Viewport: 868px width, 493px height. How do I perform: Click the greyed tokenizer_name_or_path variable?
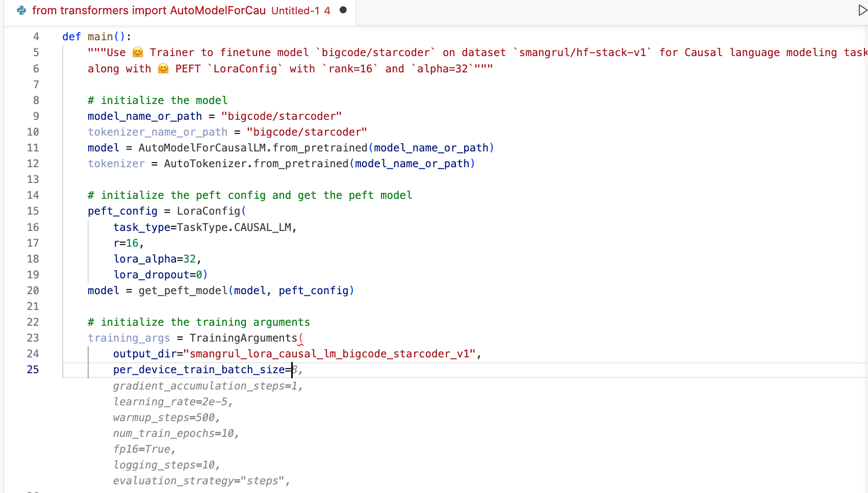pyautogui.click(x=158, y=132)
